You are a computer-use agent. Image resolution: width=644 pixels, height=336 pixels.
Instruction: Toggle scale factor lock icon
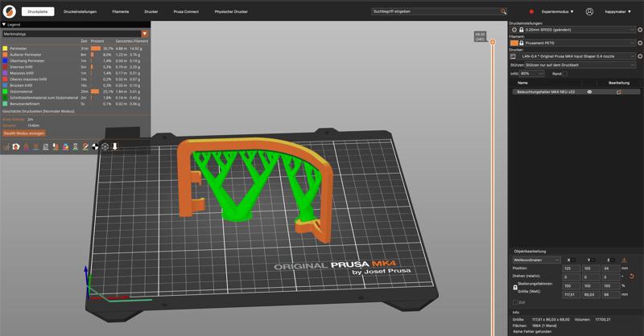(515, 288)
